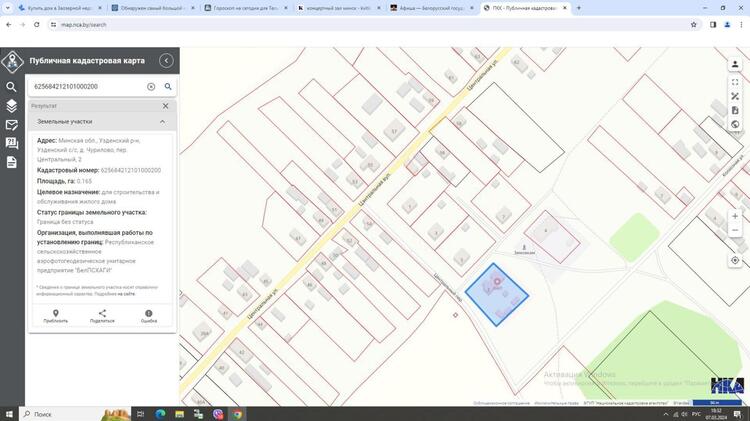This screenshot has width=750, height=421.
Task: Click the Поделиться share button
Action: (102, 316)
